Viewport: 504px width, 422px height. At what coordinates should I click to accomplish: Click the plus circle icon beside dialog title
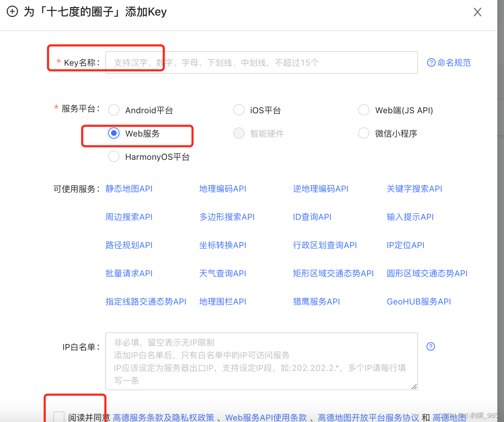[x=12, y=11]
